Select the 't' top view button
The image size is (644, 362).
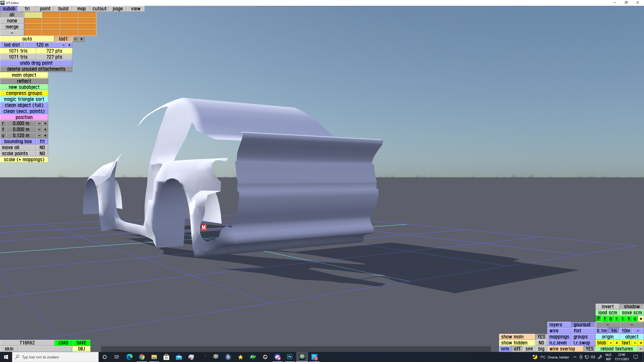click(629, 319)
